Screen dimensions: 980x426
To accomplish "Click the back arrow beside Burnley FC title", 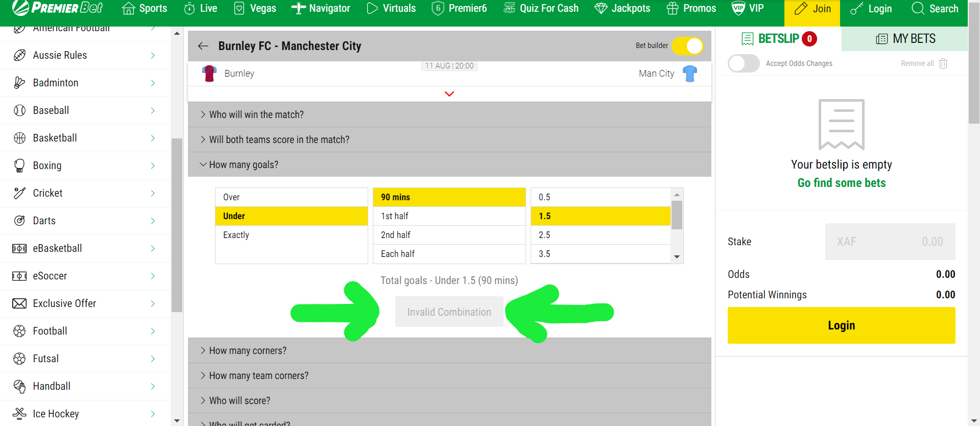I will (203, 46).
